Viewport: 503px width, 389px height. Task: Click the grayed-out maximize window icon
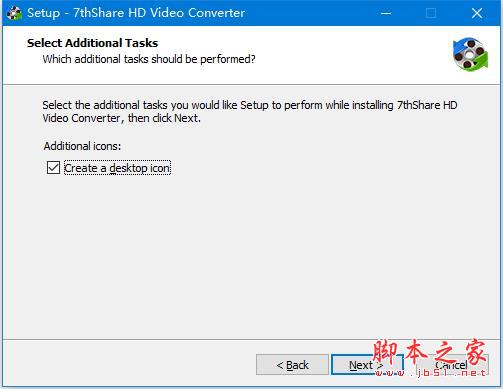pos(431,13)
